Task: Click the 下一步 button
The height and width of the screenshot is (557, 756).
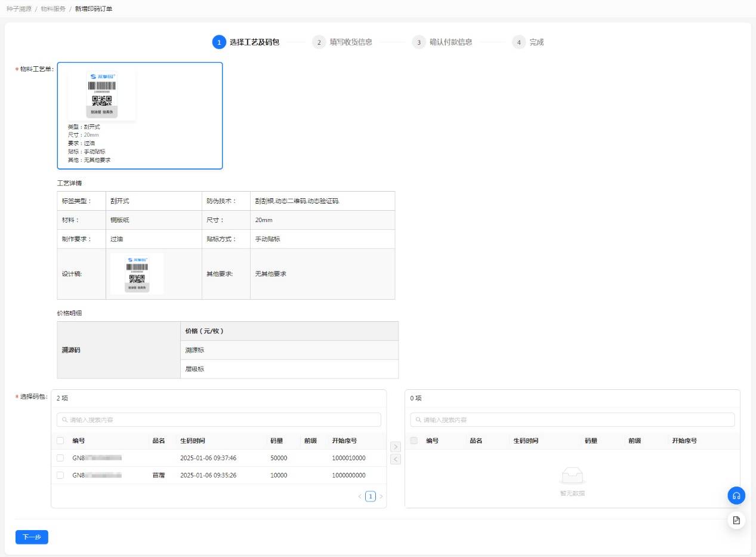Action: 32,537
